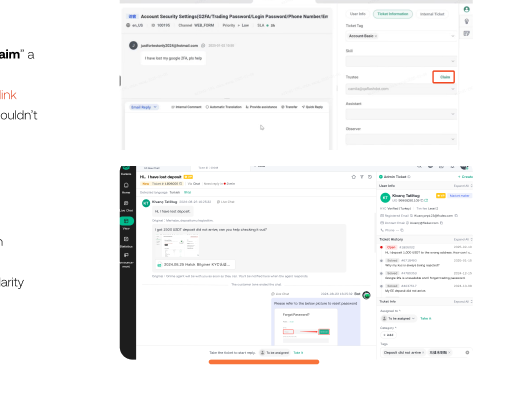Click the globe language icon beside en_US
This screenshot has width=510, height=406.
(x=128, y=25)
